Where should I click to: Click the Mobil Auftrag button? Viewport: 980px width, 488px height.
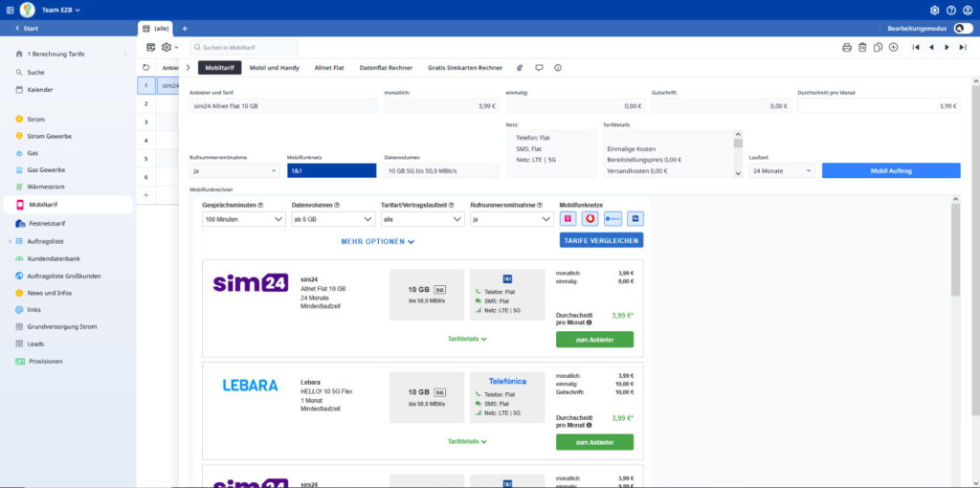[891, 170]
